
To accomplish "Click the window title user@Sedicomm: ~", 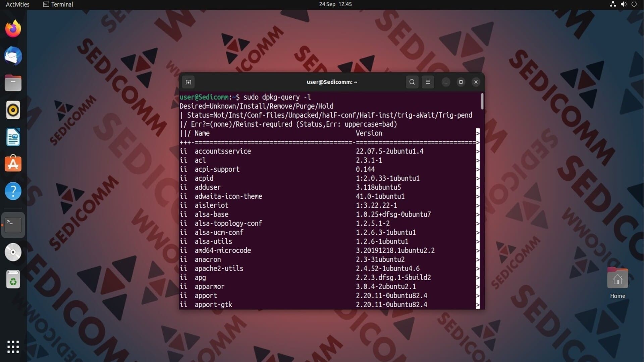I will tap(332, 82).
